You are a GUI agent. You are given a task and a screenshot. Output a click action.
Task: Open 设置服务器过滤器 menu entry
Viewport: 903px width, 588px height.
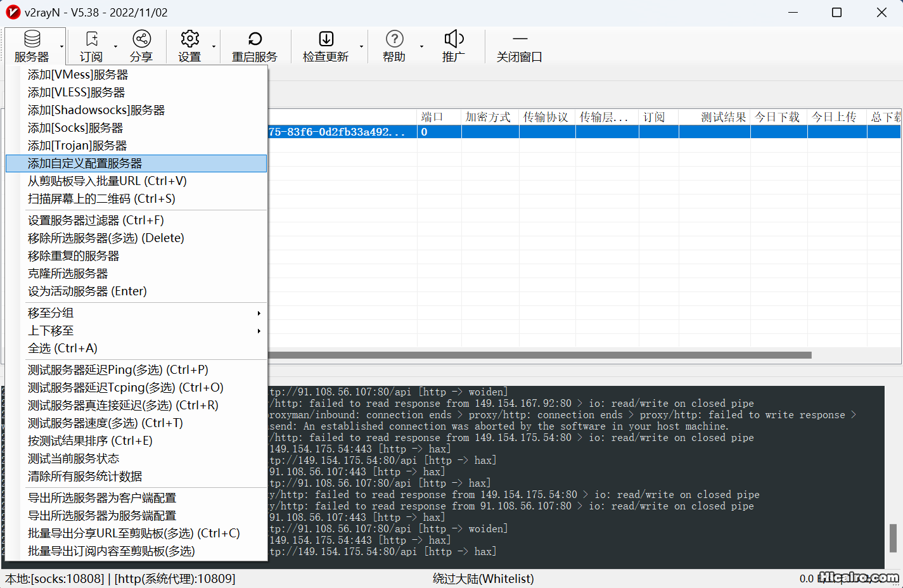(136, 220)
